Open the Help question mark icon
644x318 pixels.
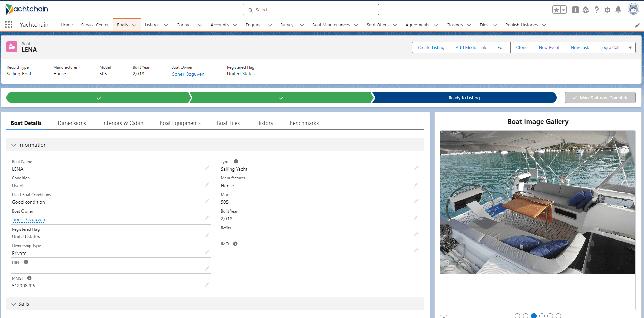point(596,10)
